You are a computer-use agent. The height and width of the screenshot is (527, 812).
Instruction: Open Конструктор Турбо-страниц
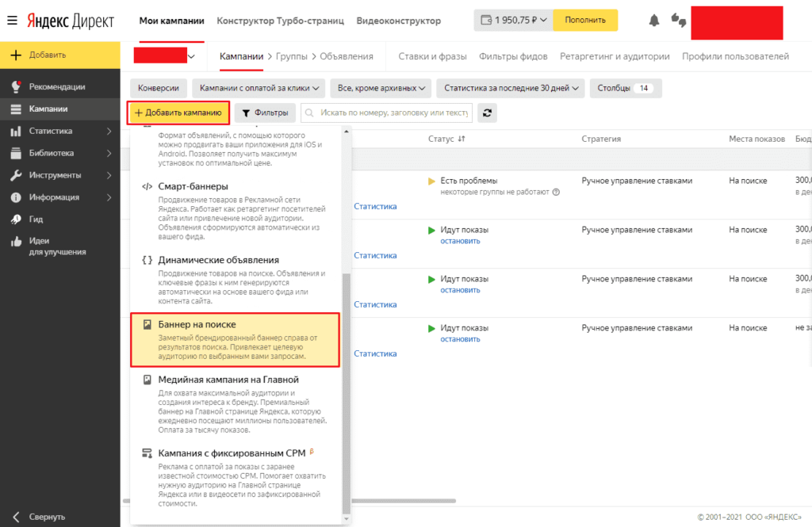tap(280, 21)
